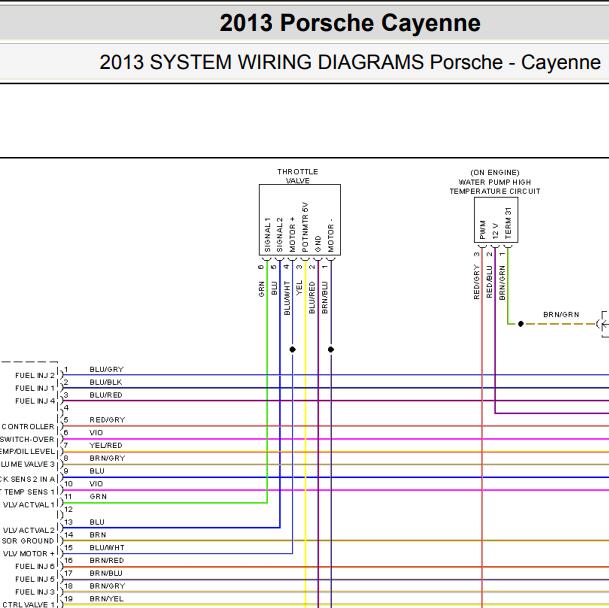609x608 pixels.
Task: Click "BRN" wire label at pin 14
Action: [x=98, y=535]
